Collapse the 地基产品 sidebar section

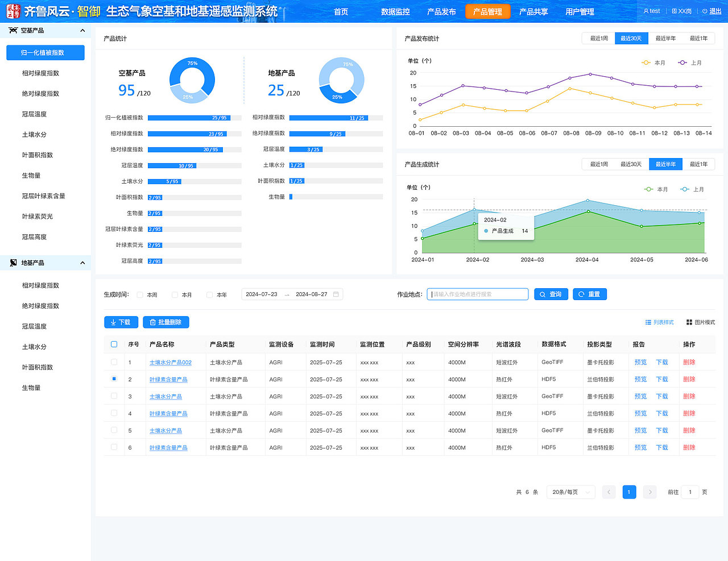coord(82,263)
